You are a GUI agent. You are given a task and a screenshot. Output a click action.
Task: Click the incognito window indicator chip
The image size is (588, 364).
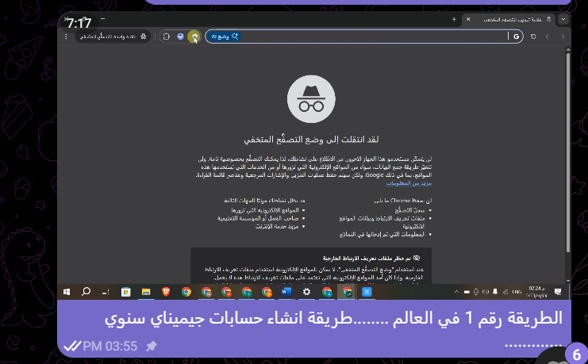pos(113,36)
